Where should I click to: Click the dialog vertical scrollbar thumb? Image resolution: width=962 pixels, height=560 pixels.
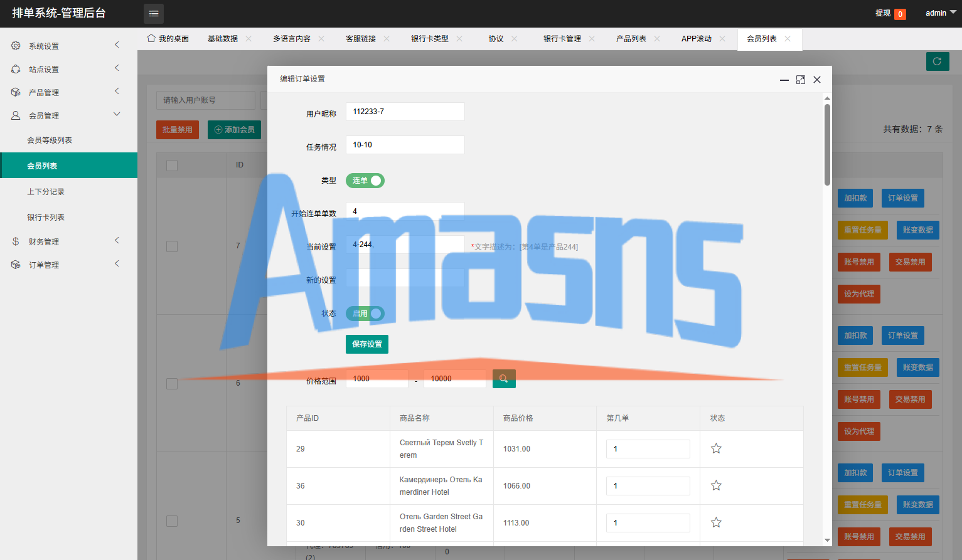pos(827,144)
